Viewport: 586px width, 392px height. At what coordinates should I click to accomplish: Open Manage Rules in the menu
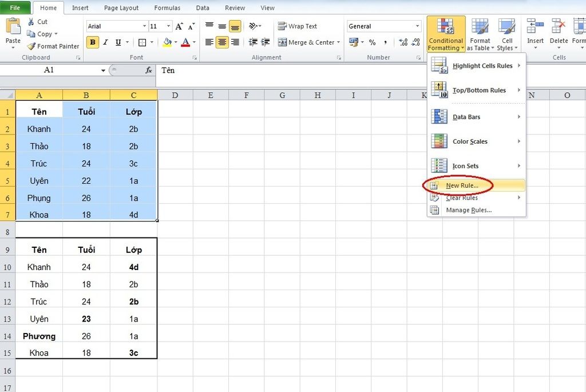coord(468,210)
